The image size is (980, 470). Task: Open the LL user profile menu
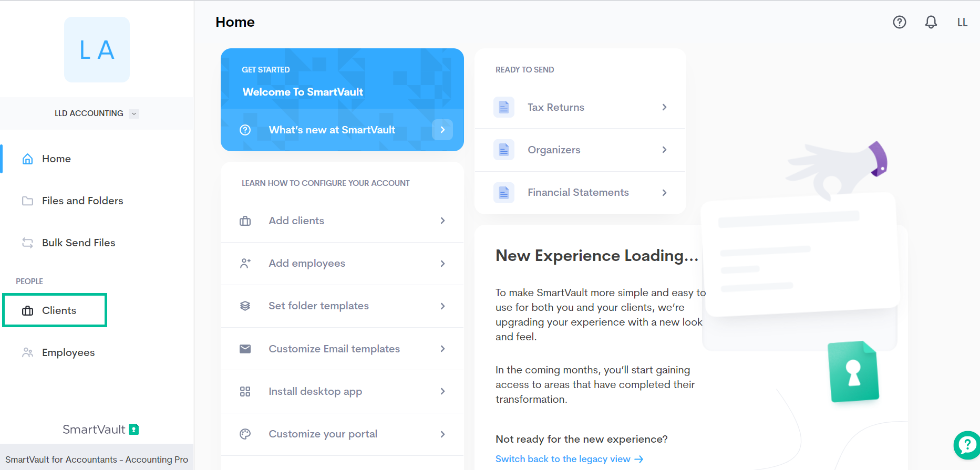pyautogui.click(x=962, y=22)
